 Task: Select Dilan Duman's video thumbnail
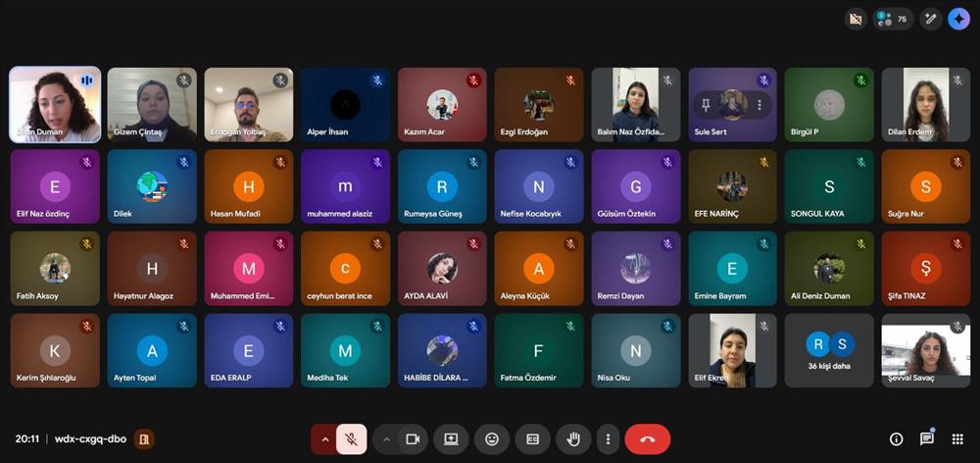54,104
